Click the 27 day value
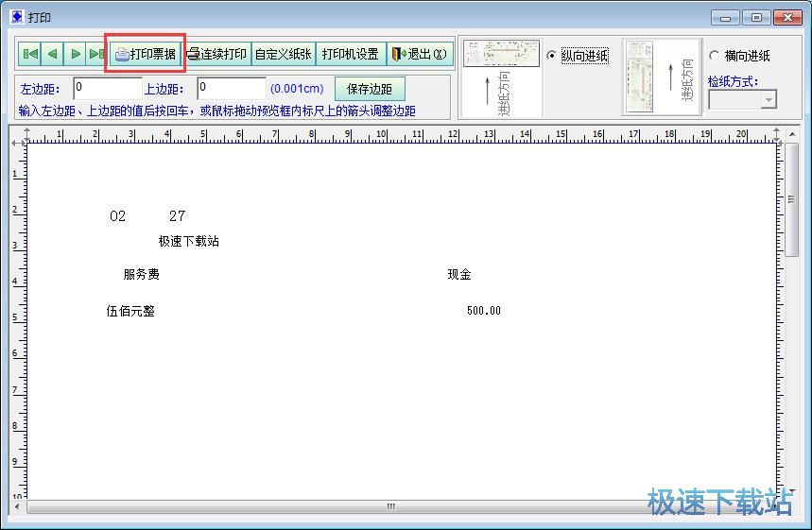Screen dimensions: 812x530 click(x=177, y=215)
